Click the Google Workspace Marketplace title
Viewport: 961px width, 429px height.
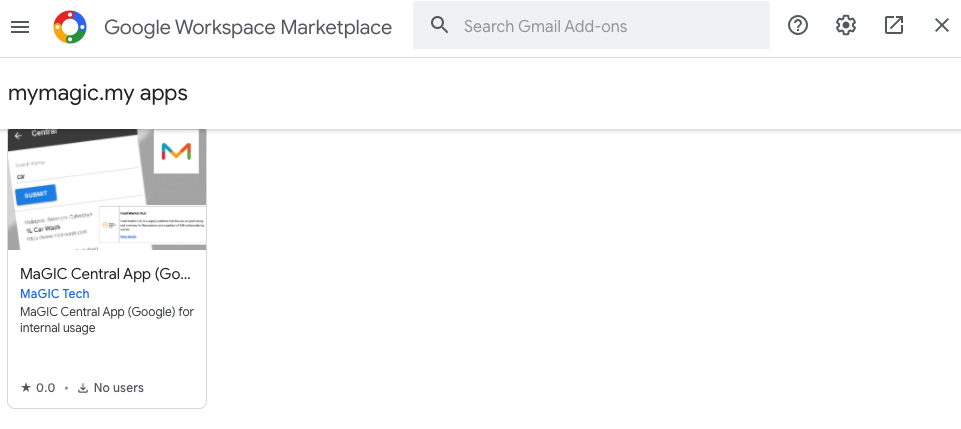pos(248,27)
